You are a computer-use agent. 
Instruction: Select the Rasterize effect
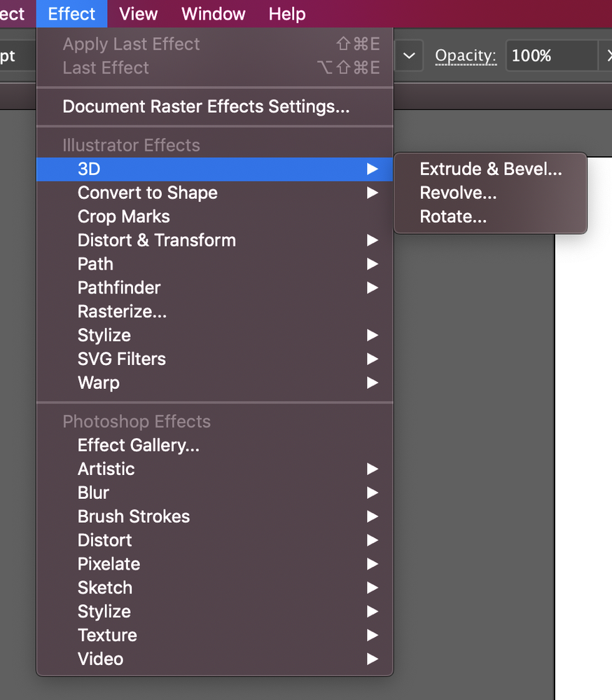pyautogui.click(x=122, y=312)
